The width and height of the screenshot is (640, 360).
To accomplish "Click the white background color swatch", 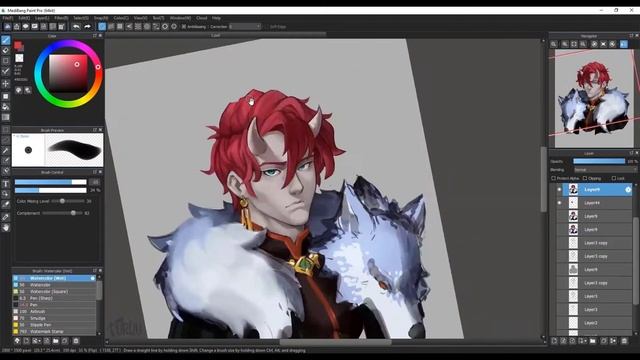I will (19, 58).
